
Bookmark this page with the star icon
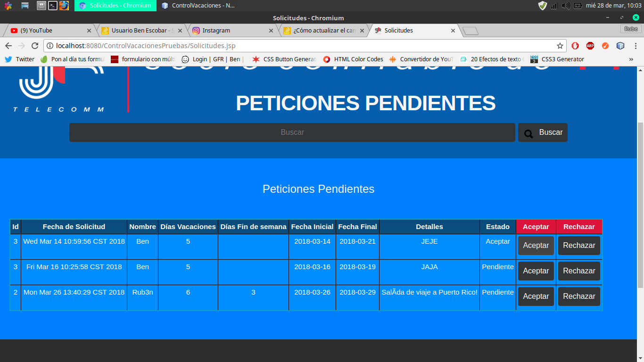560,46
